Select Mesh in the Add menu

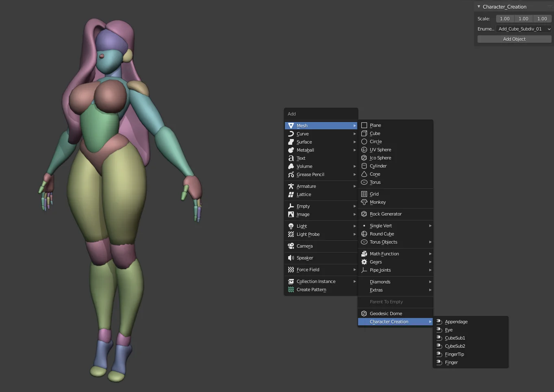[302, 125]
